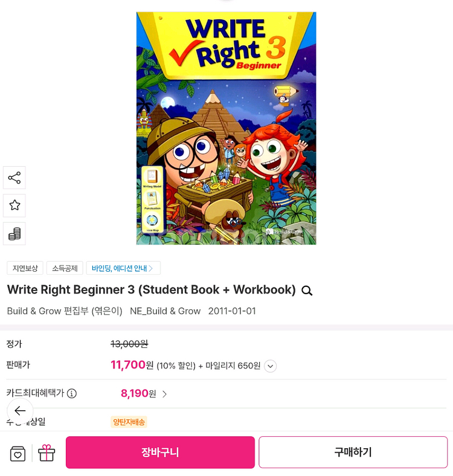453x476 pixels.
Task: Open 바인딩, 에디션 안내 link
Action: click(x=123, y=268)
